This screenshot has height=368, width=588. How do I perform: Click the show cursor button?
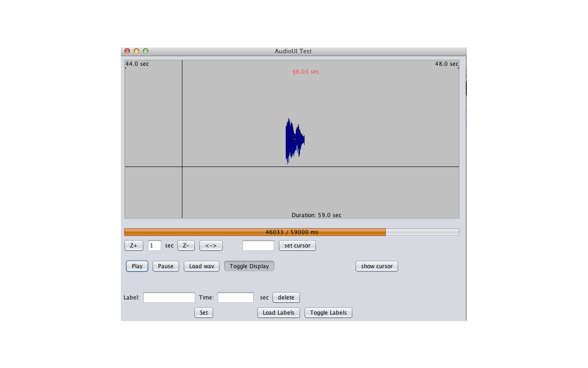point(377,266)
